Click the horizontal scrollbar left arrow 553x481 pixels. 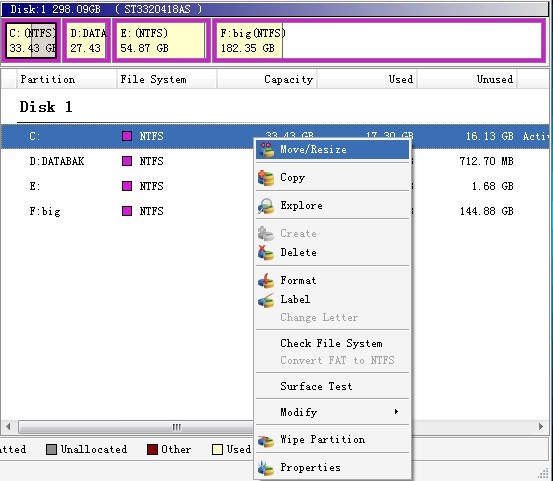[x=8, y=426]
